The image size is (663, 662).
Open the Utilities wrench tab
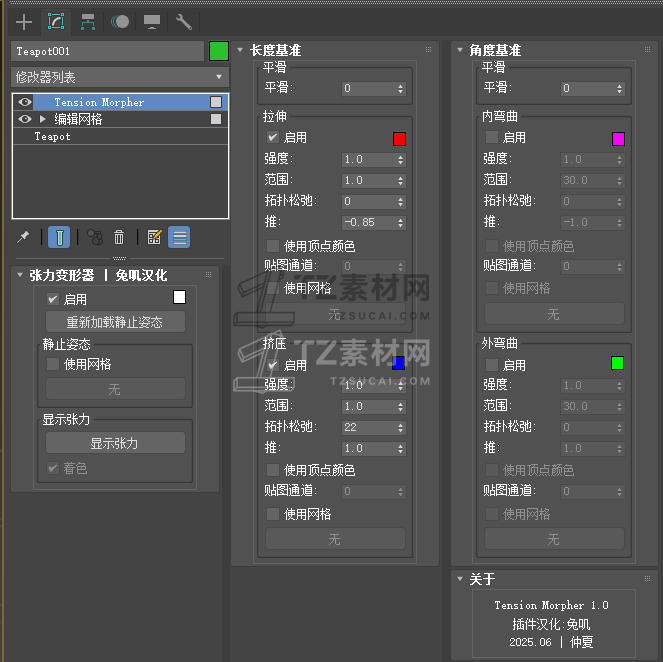184,22
